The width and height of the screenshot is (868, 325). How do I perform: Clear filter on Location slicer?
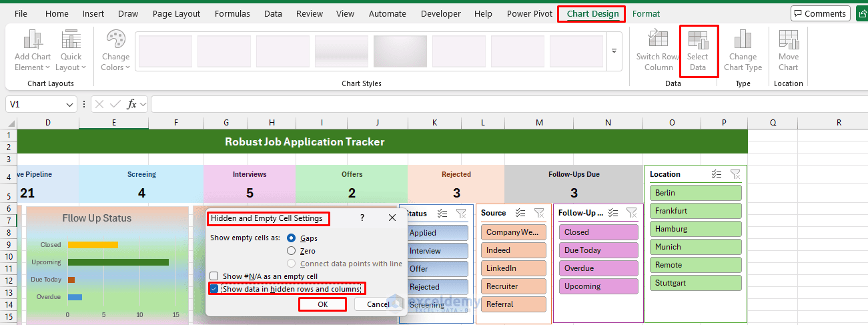735,174
